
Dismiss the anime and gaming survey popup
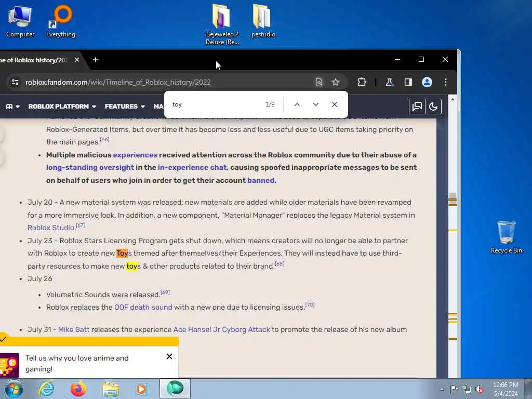[x=169, y=356]
